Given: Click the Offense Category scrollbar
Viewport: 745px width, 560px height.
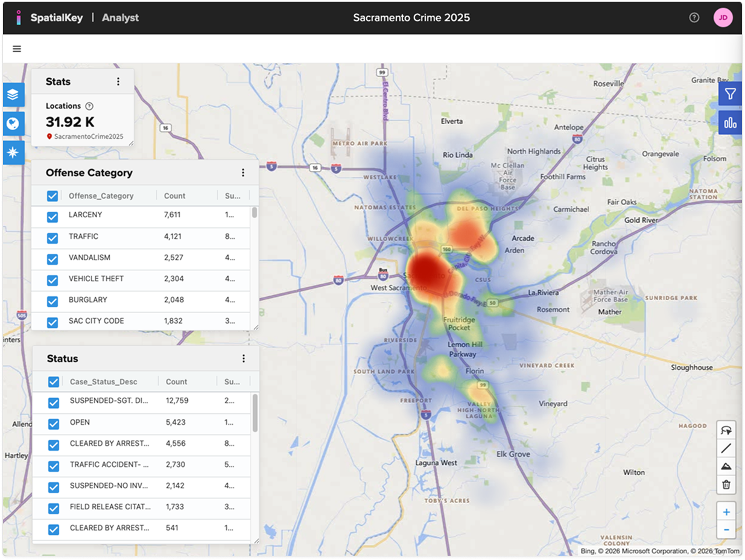Looking at the screenshot, I should pos(255,212).
